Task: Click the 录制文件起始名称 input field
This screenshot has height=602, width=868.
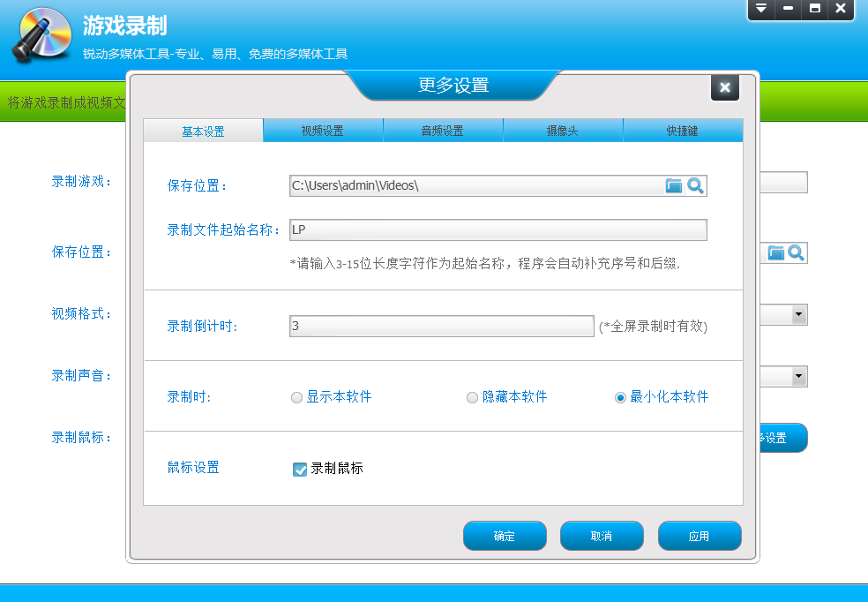Action: 498,230
